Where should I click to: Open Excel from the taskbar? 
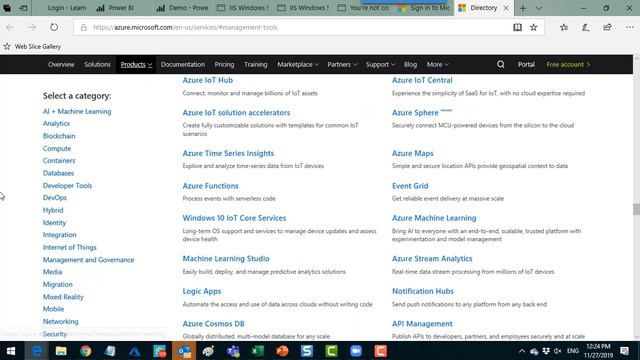click(x=258, y=351)
